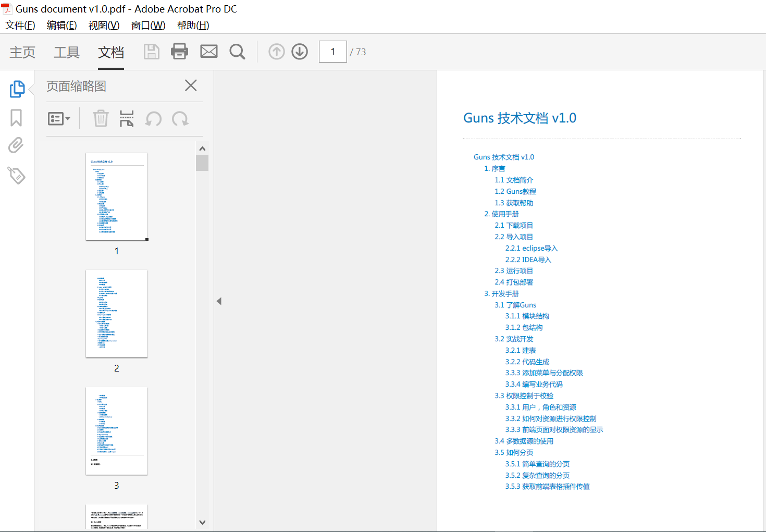The image size is (766, 532).
Task: Send file by email envelope icon
Action: point(209,52)
